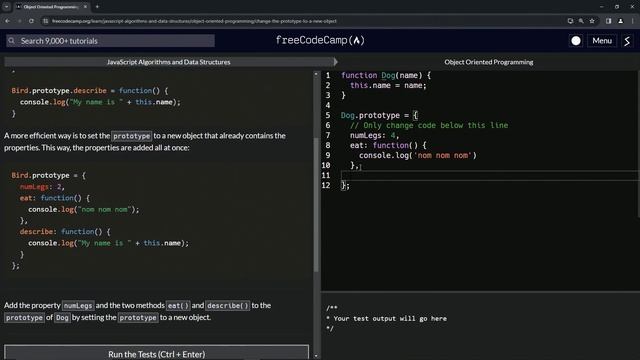
Task: Click the search magnifier icon
Action: tap(11, 41)
